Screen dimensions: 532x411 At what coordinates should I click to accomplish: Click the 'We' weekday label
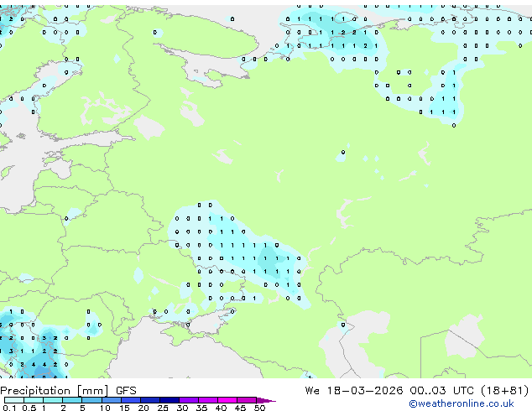click(x=312, y=390)
